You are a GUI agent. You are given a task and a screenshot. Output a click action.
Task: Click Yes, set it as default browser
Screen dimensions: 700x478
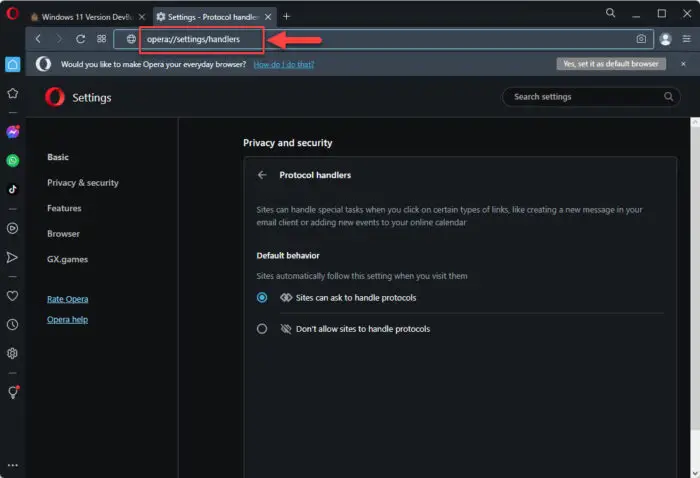click(611, 64)
